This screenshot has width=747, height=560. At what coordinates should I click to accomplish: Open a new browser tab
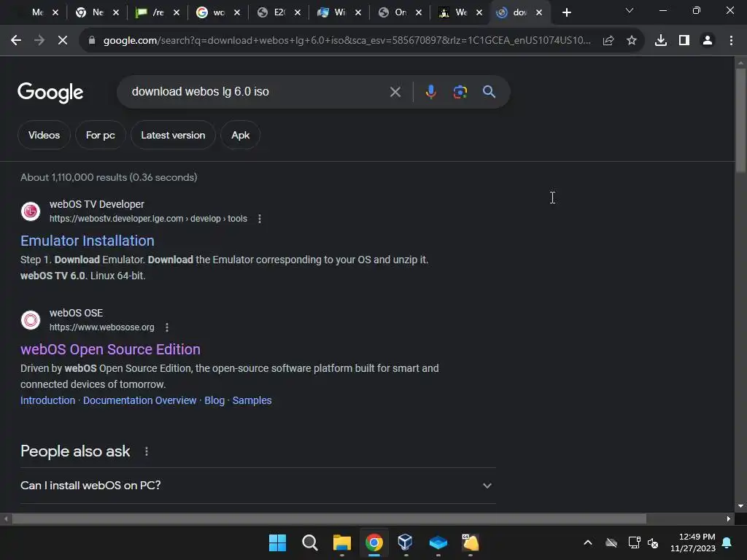pyautogui.click(x=566, y=13)
